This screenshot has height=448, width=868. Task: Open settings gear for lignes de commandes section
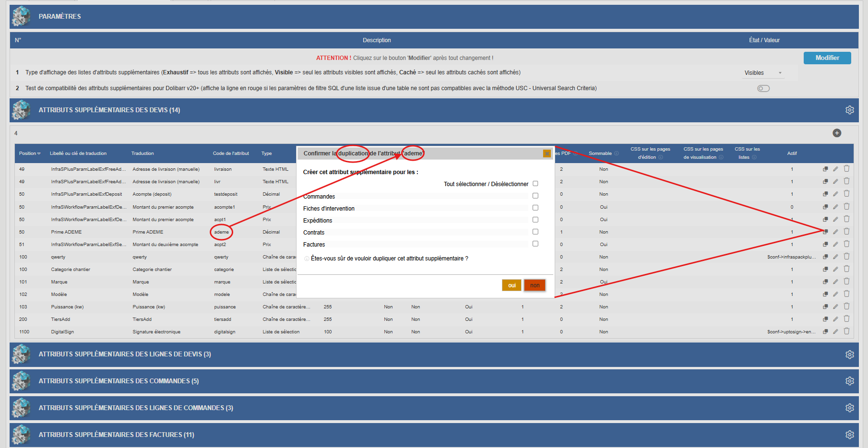[850, 408]
